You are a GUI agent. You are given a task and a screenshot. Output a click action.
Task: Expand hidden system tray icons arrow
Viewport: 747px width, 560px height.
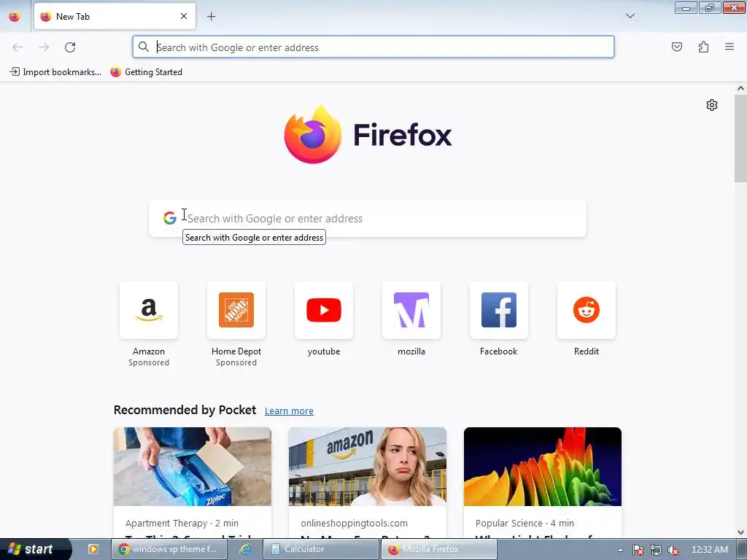(620, 550)
